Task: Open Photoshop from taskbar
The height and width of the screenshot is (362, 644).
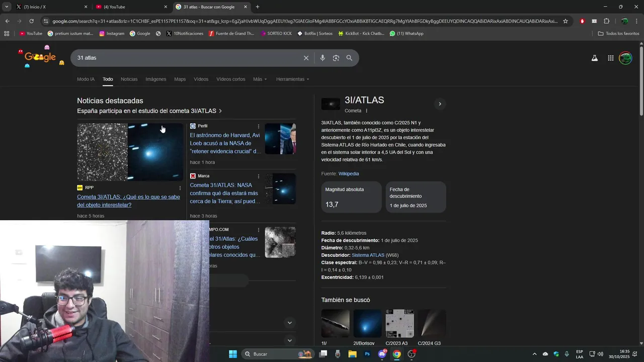Action: [367, 354]
